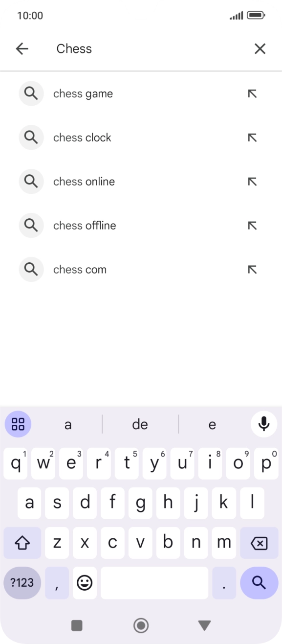Hide the keyboard with the down arrow
The image size is (282, 644).
[203, 625]
